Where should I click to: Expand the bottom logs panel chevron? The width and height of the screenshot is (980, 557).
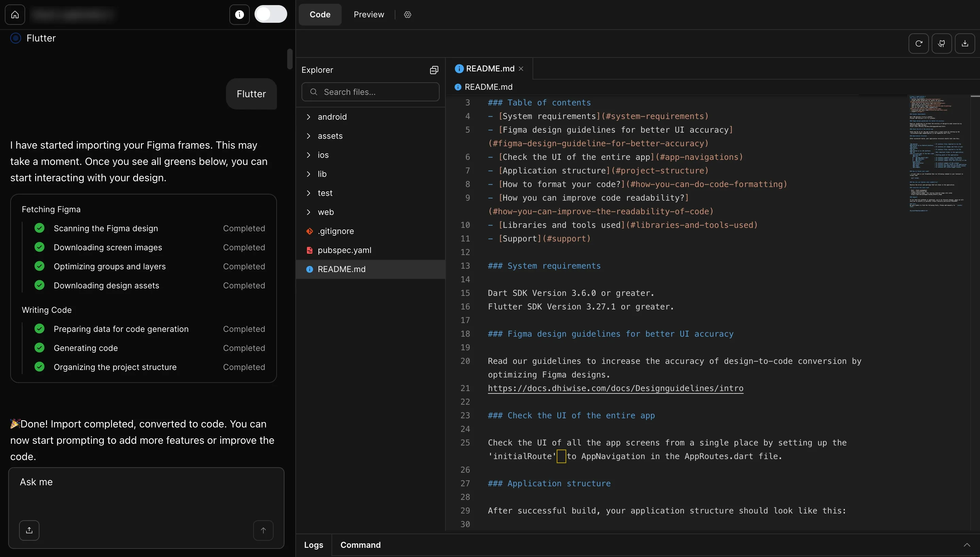(967, 545)
